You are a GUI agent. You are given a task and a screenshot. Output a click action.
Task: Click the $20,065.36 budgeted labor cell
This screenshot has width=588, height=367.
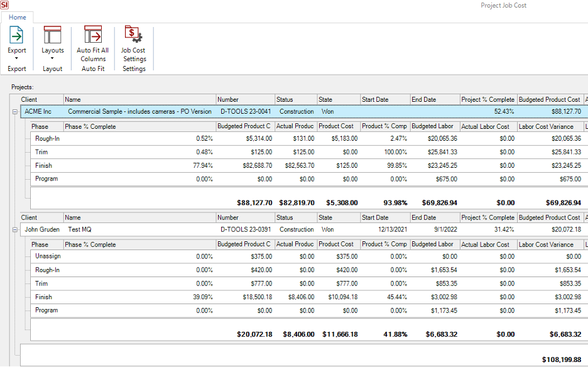point(442,138)
